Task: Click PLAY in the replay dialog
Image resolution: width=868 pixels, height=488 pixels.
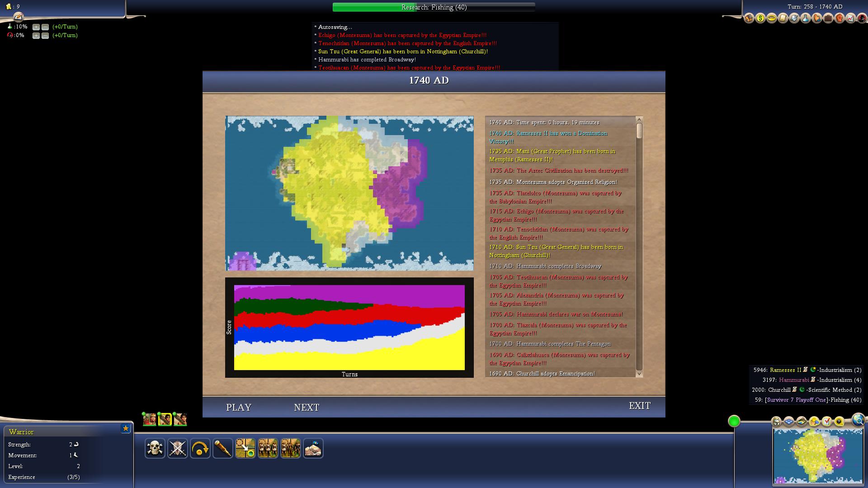Action: click(239, 408)
